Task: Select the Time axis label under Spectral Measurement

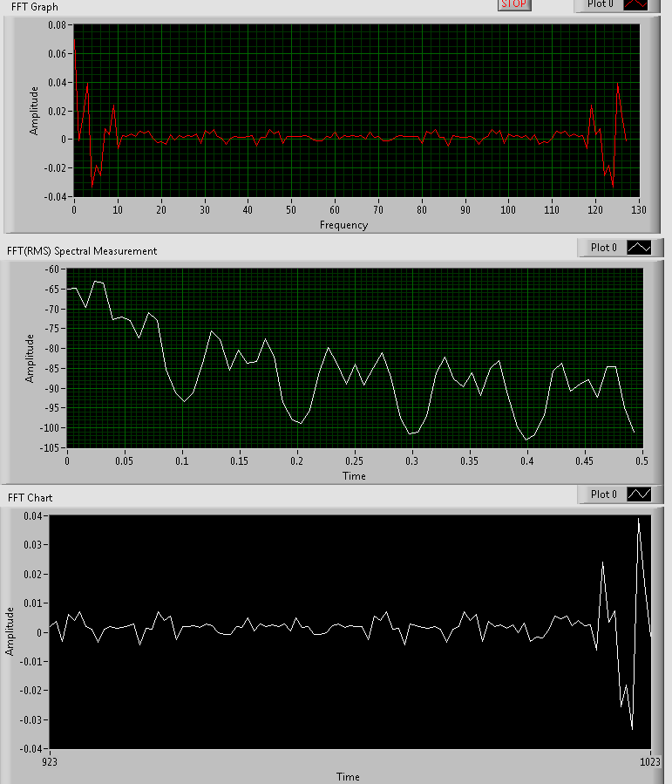Action: (x=354, y=476)
